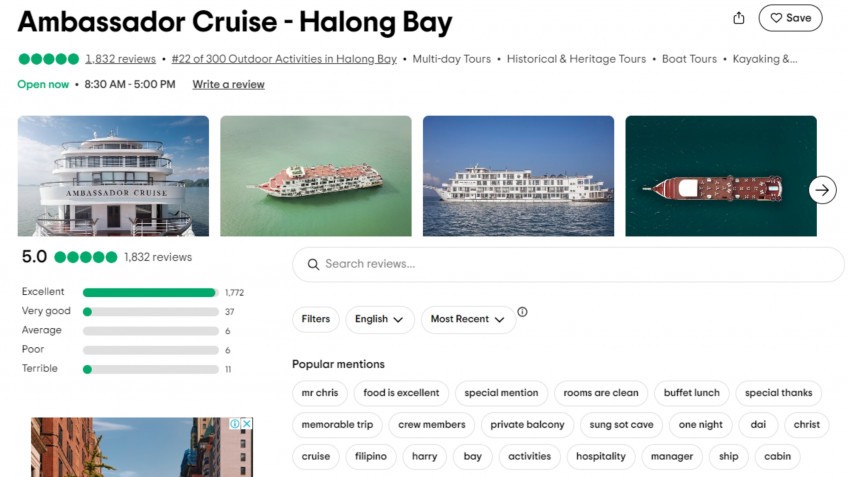Click the Search reviews input field
Viewport: 848px width, 477px height.
point(570,264)
